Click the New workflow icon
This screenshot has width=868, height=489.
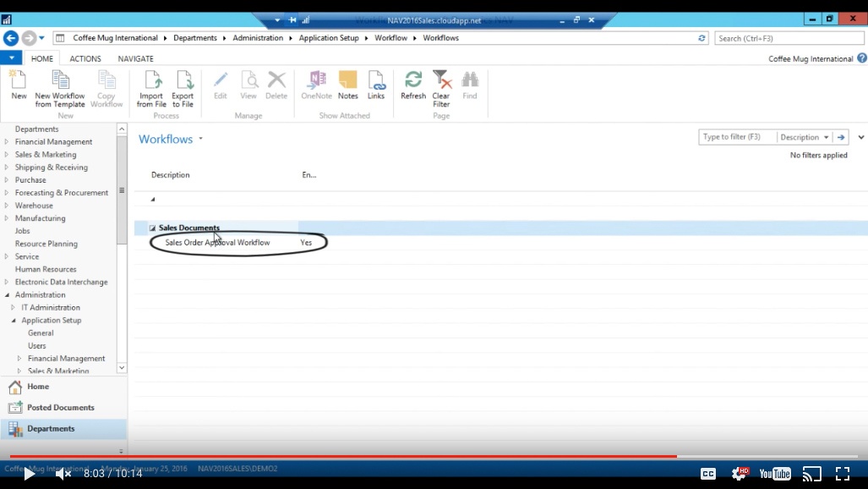coord(19,85)
